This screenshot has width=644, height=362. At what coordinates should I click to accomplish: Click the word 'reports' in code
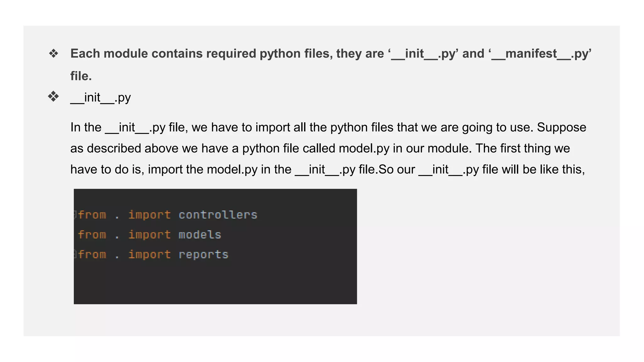[203, 255]
